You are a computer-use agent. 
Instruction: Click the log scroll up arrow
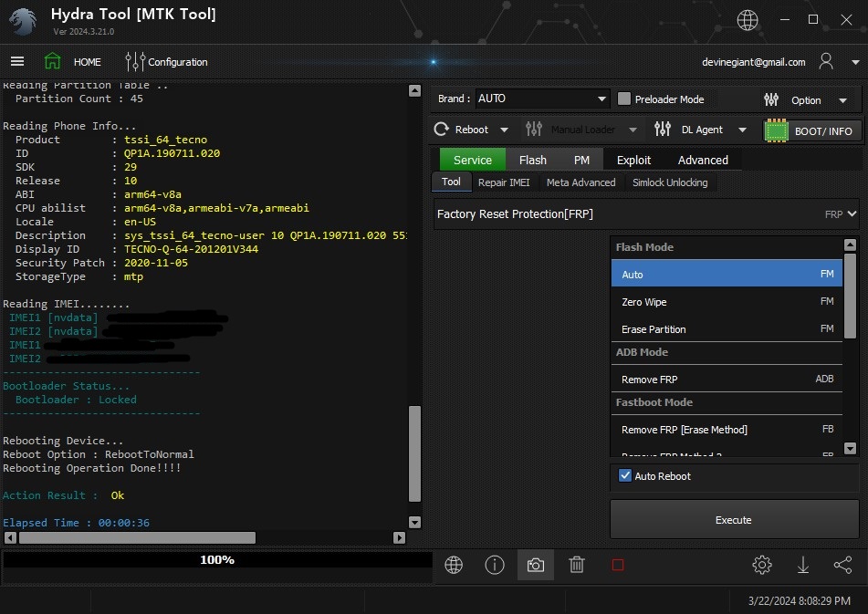coord(414,90)
